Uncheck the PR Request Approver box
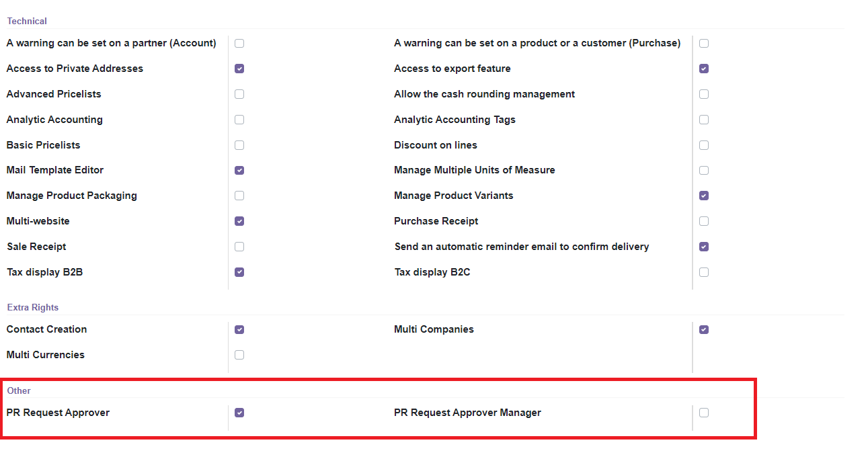Image resolution: width=868 pixels, height=459 pixels. [x=239, y=413]
